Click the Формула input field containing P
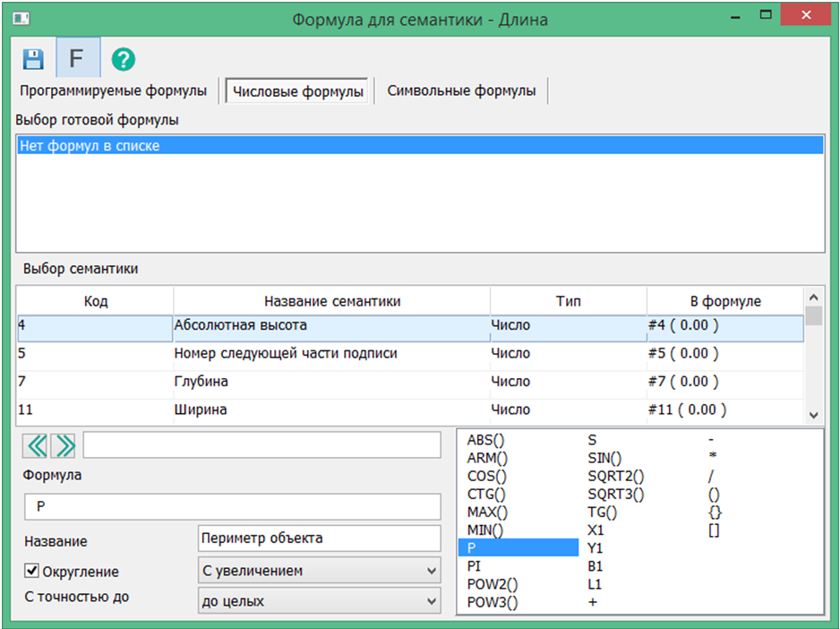Image resolution: width=840 pixels, height=629 pixels. click(232, 507)
